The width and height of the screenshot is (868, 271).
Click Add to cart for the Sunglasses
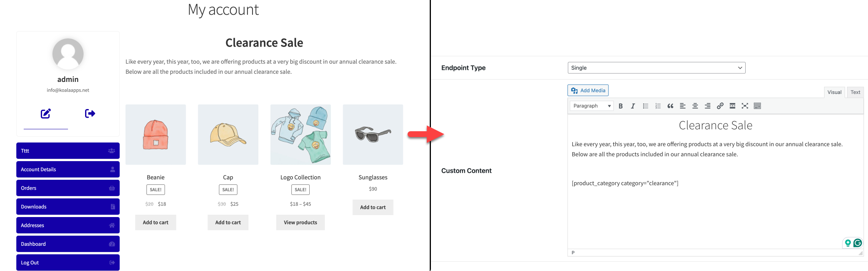pos(372,207)
